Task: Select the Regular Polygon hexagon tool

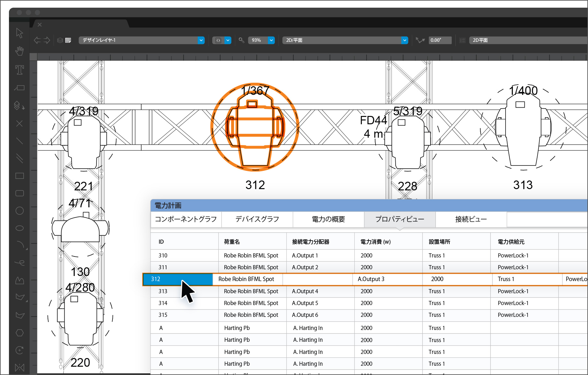Action: tap(19, 333)
